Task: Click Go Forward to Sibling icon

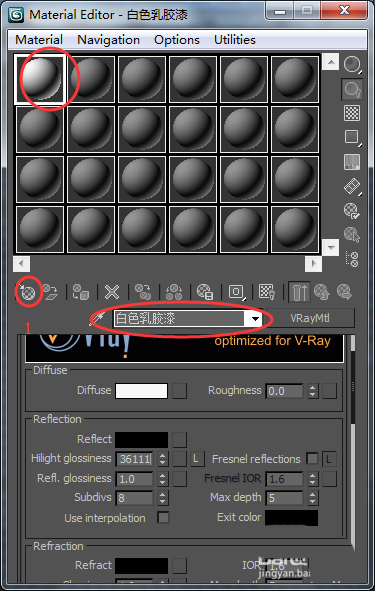Action: (344, 292)
